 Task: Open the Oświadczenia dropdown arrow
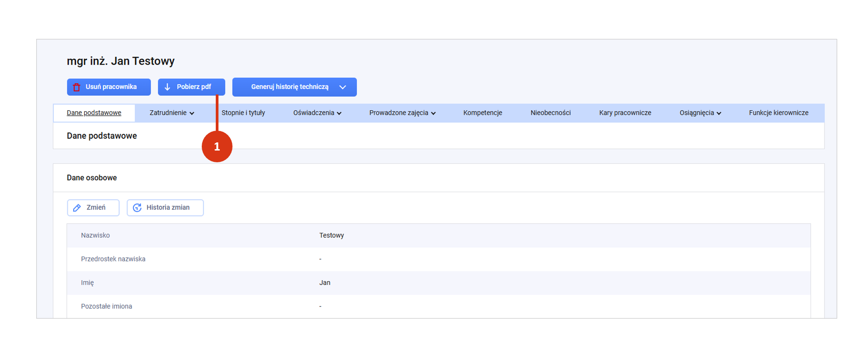(339, 113)
